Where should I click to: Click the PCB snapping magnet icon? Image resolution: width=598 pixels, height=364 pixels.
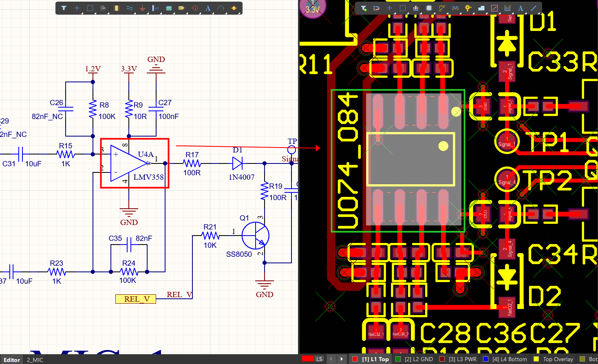[x=376, y=8]
